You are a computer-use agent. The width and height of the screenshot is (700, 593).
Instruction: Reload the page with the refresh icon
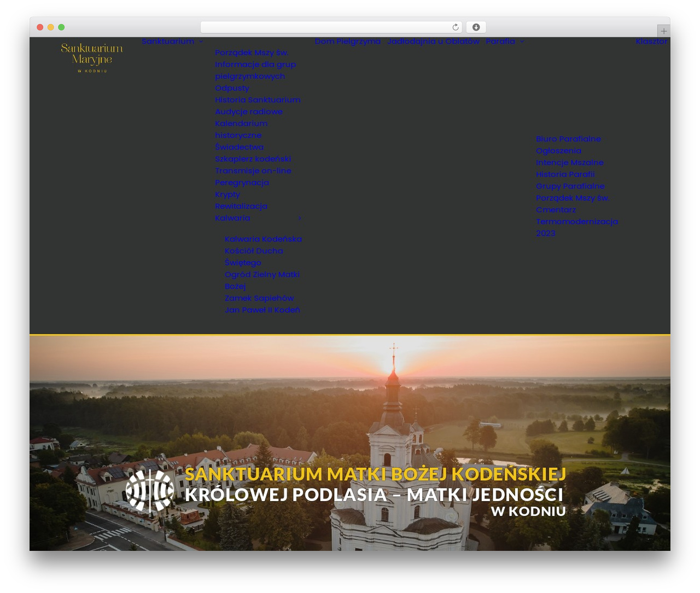pyautogui.click(x=456, y=27)
